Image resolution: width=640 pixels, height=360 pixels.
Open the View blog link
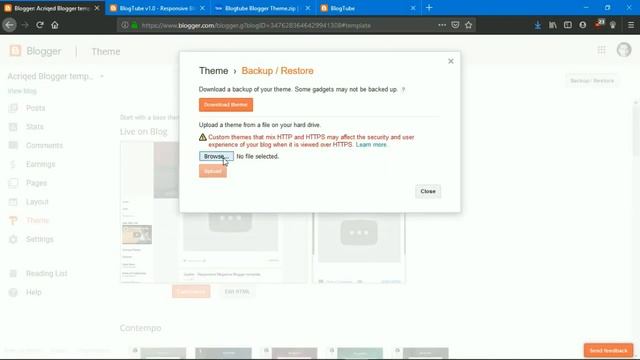(x=22, y=91)
